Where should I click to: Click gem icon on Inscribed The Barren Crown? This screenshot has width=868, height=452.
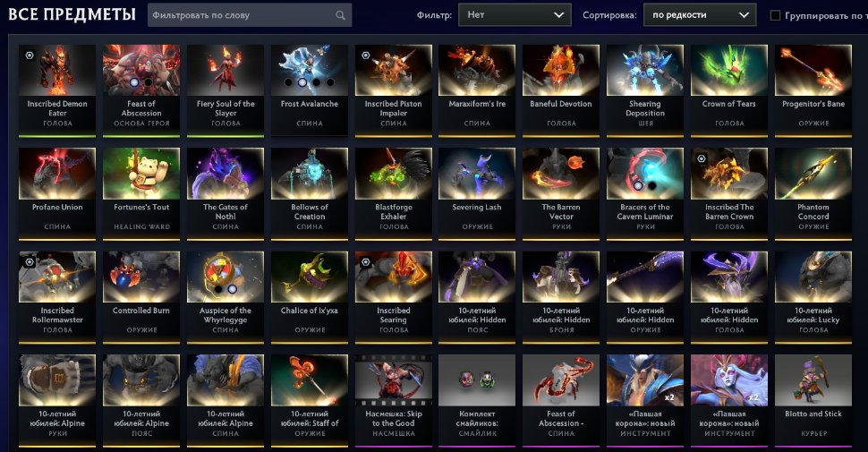(702, 158)
